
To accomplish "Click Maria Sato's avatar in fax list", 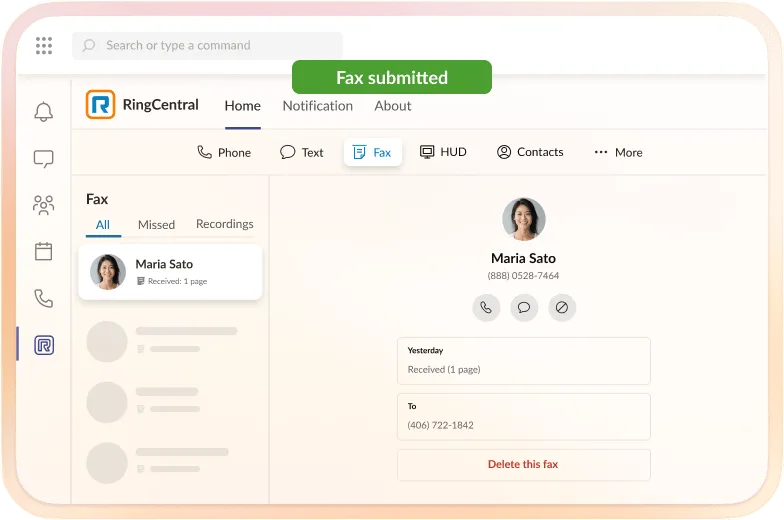I will pos(108,272).
